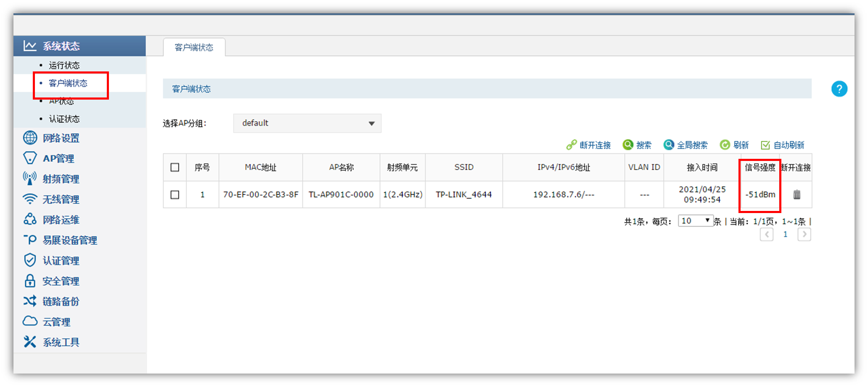
Task: Select the 客户端状态 tab at top
Action: [194, 47]
